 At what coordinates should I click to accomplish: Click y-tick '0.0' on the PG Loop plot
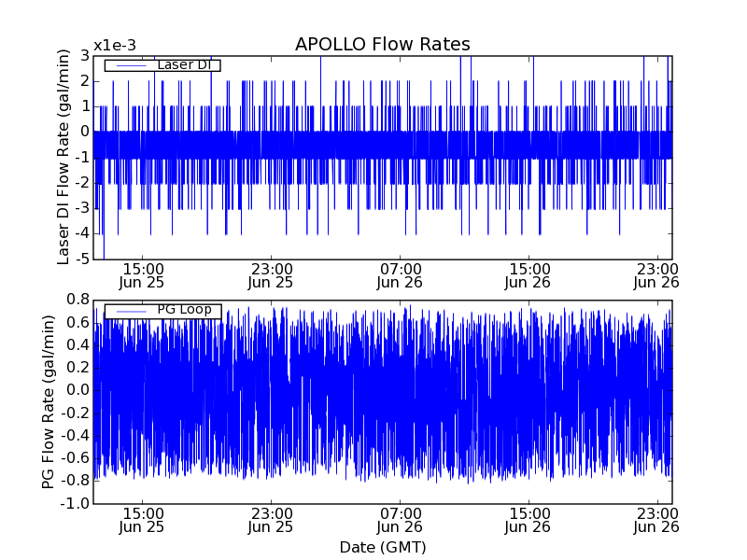pyautogui.click(x=78, y=390)
